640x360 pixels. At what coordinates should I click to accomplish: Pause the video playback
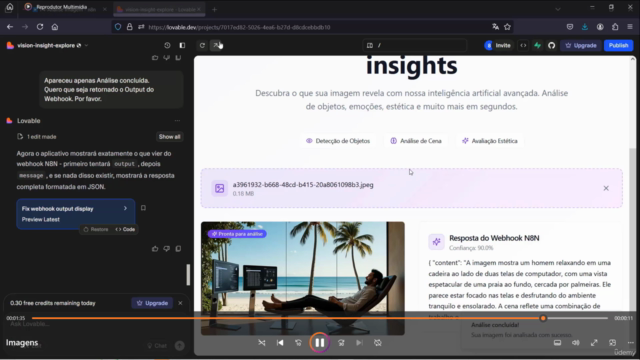[x=319, y=343]
